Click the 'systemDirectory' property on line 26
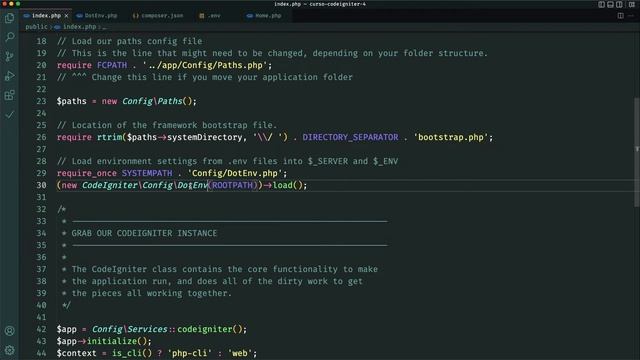The height and width of the screenshot is (360, 640). pos(204,137)
